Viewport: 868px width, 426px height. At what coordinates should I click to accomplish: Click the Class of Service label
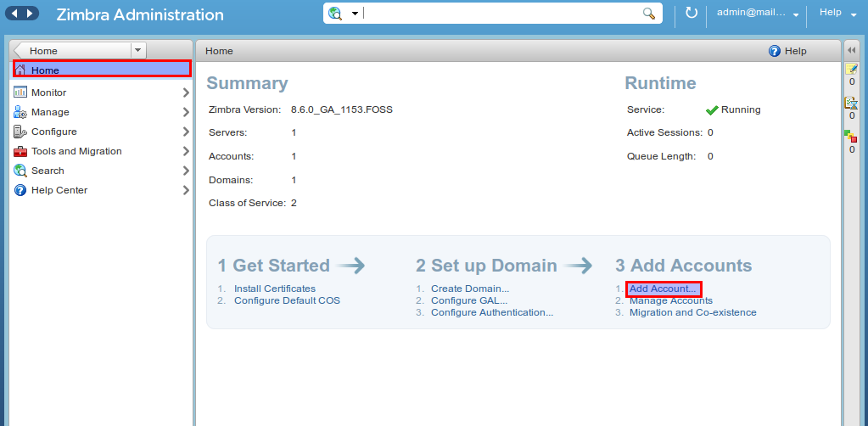[247, 203]
